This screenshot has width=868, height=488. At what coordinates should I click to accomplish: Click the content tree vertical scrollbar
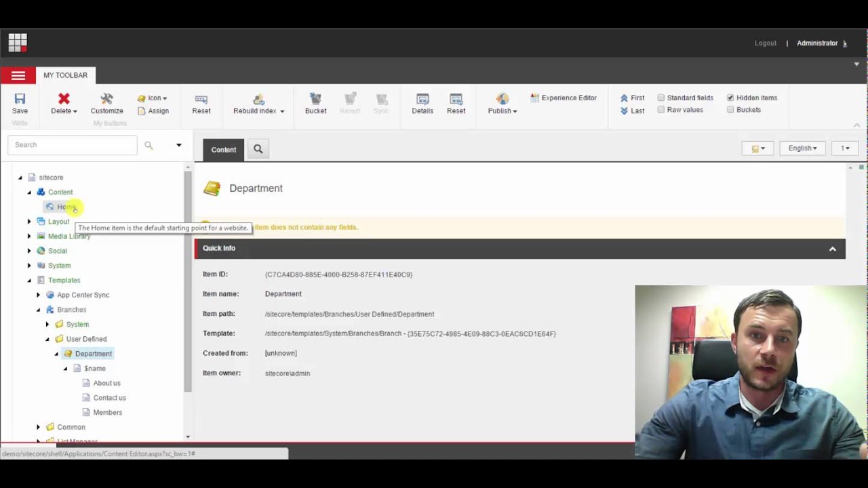pyautogui.click(x=188, y=281)
